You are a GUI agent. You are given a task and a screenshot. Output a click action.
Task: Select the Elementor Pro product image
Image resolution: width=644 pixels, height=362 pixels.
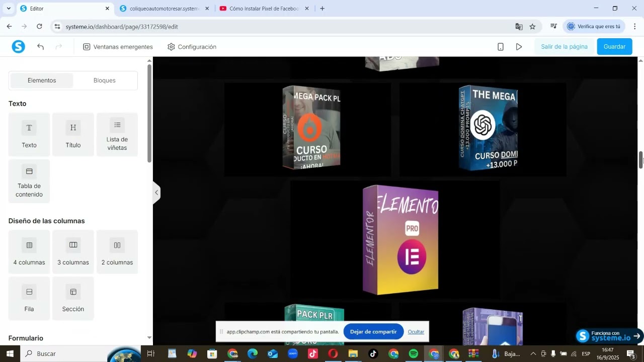point(400,240)
